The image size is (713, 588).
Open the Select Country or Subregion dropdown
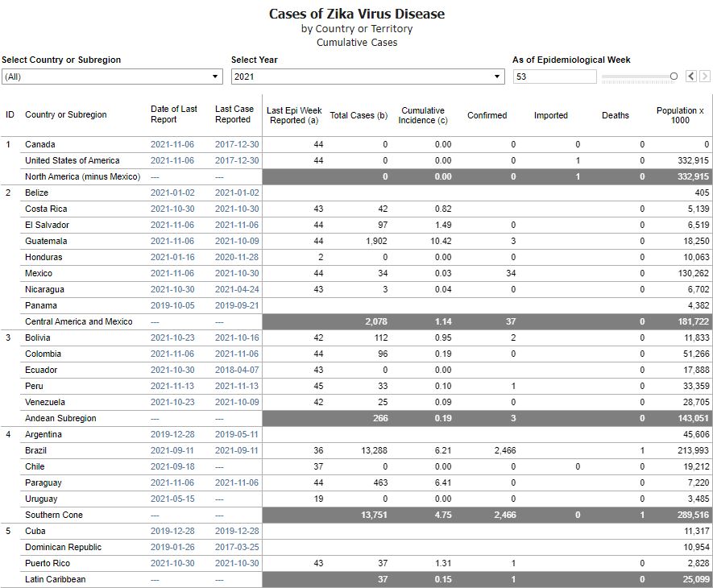coord(112,77)
